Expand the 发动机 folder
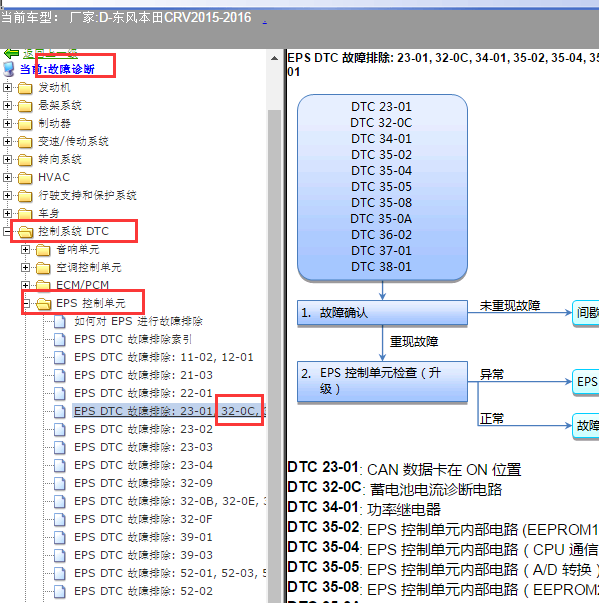Image resolution: width=599 pixels, height=603 pixels. coord(7,87)
